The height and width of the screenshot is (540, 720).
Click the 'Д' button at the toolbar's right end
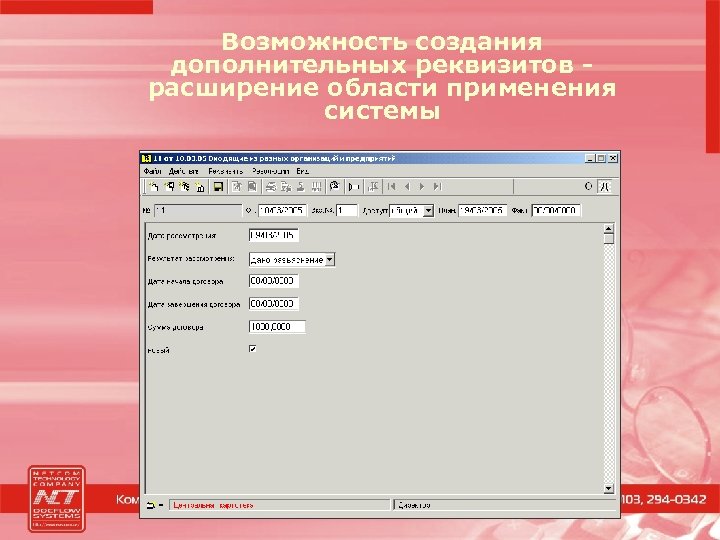605,186
